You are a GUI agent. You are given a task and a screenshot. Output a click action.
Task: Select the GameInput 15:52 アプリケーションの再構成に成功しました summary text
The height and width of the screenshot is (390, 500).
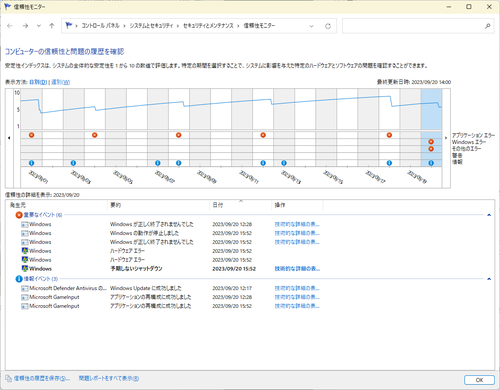click(x=151, y=306)
